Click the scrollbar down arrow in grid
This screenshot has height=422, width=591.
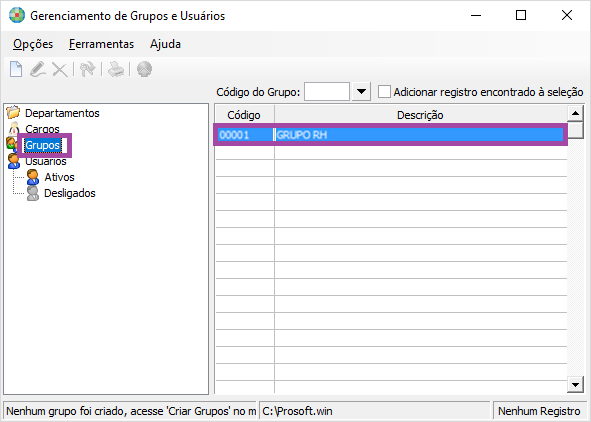[575, 385]
